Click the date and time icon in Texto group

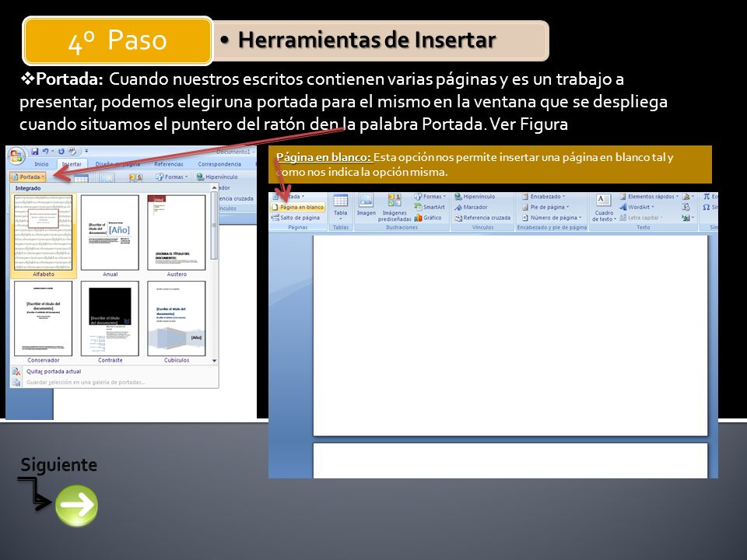point(686,207)
